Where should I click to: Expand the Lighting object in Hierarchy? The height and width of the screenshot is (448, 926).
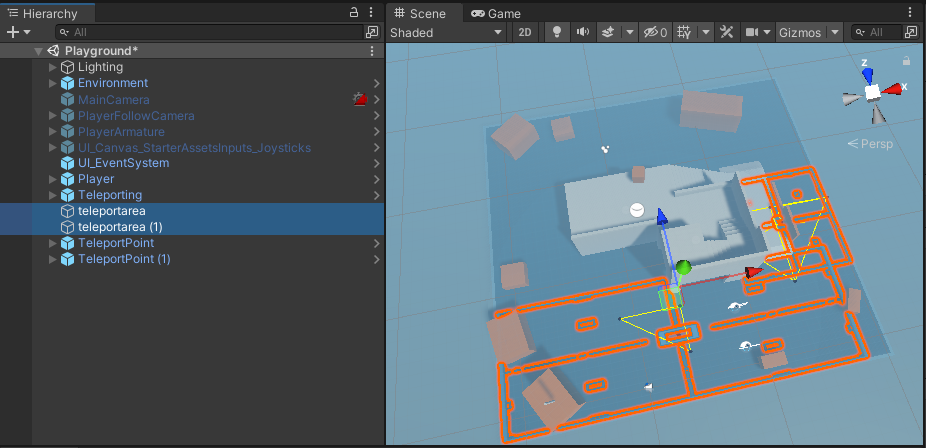53,67
